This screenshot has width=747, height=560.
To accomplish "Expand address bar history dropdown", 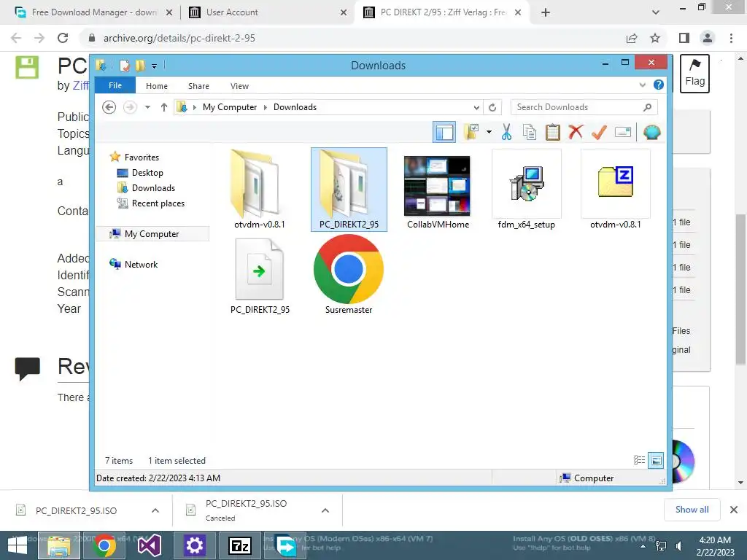I will pos(476,107).
